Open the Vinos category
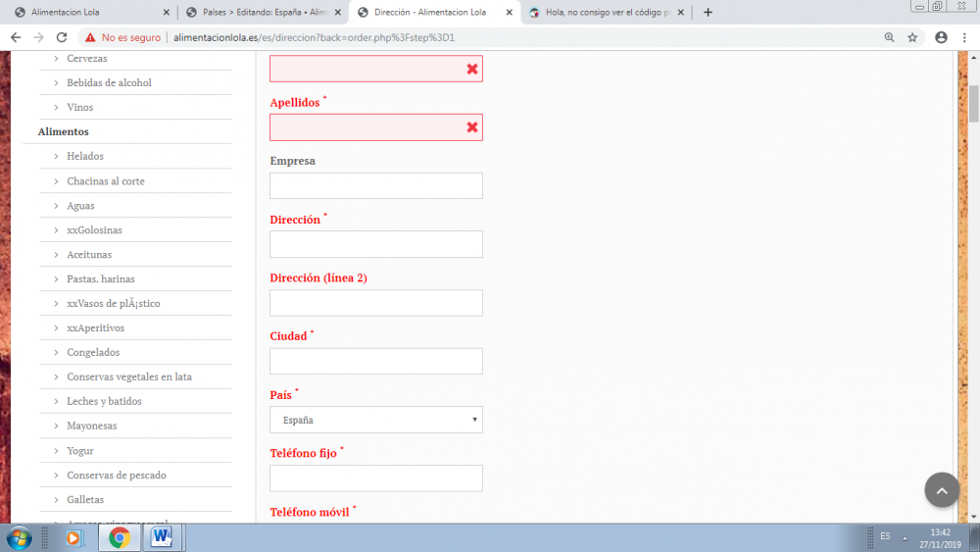980x552 pixels. [80, 107]
